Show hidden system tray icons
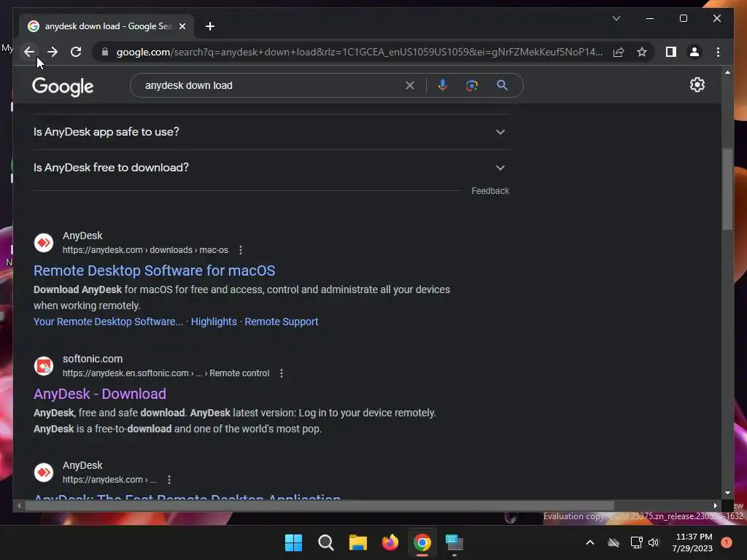Viewport: 747px width, 560px height. click(589, 542)
